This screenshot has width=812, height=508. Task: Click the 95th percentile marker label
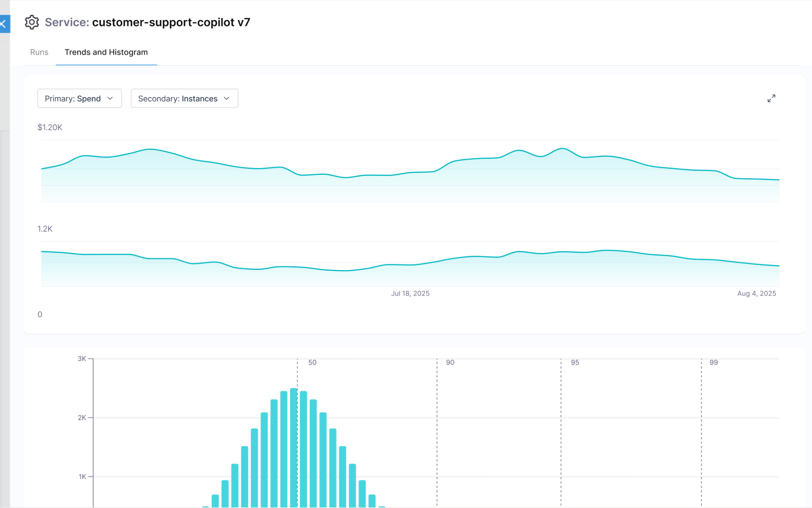click(x=575, y=363)
